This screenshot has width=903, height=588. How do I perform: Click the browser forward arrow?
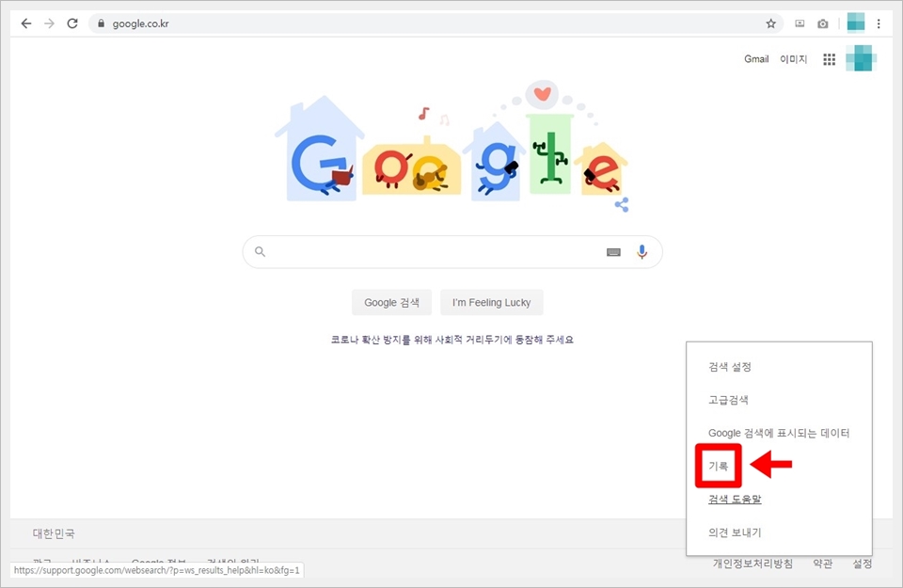pyautogui.click(x=50, y=24)
